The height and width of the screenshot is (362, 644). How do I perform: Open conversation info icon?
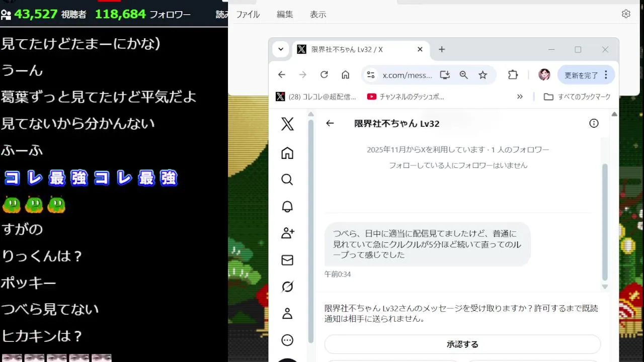pyautogui.click(x=594, y=123)
